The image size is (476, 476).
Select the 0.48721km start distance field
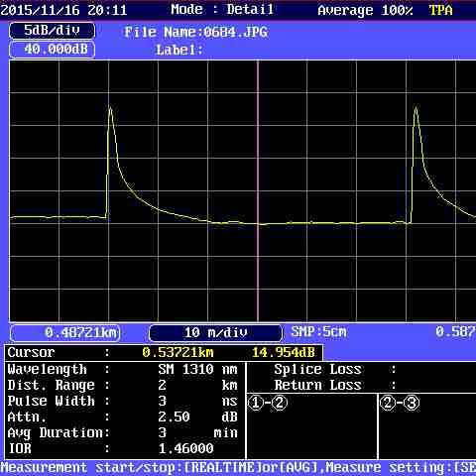pos(65,333)
